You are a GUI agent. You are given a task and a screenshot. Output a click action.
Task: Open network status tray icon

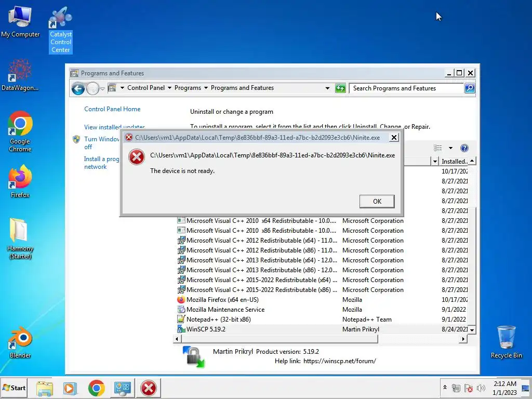click(456, 388)
